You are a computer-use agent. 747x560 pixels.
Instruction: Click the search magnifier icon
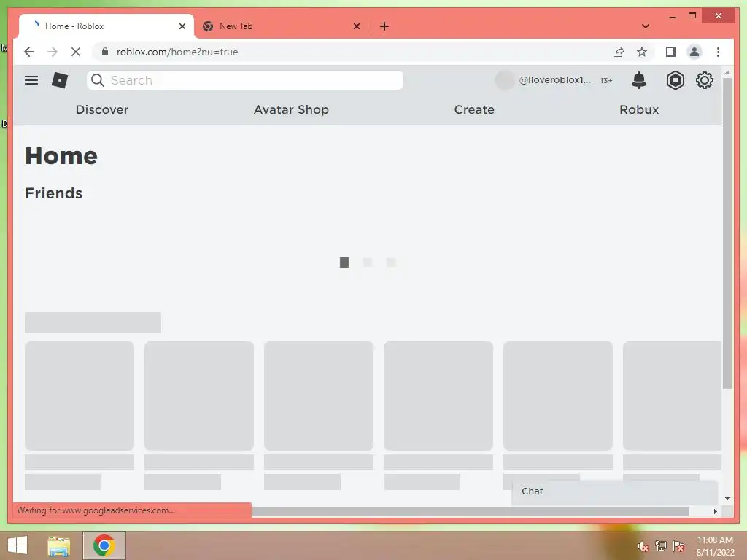click(98, 80)
